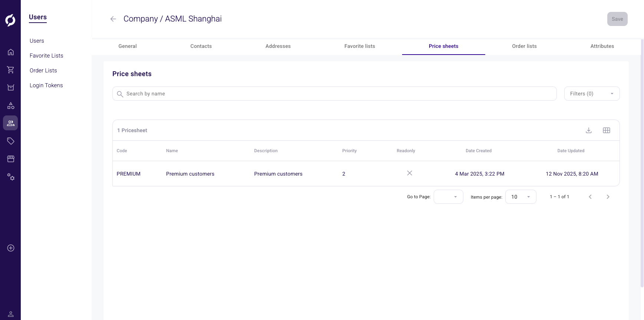Go to next page with right chevron
Screen dimensions: 644x320
(x=608, y=197)
